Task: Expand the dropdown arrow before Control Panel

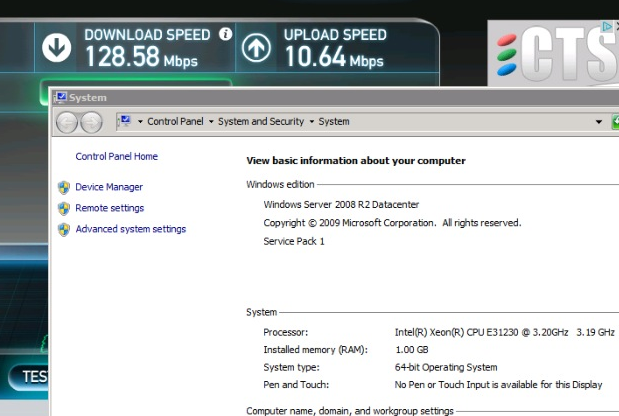Action: [x=140, y=122]
